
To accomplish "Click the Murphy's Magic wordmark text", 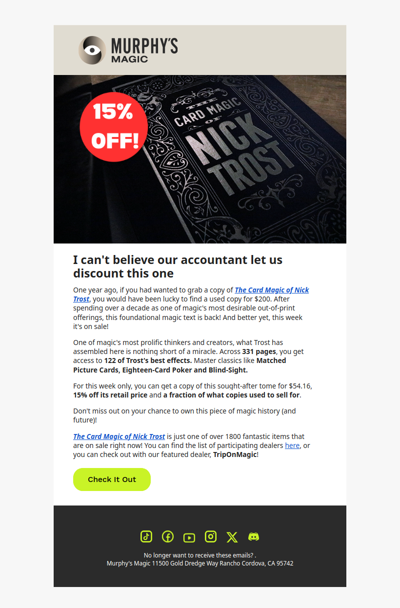I will (145, 50).
